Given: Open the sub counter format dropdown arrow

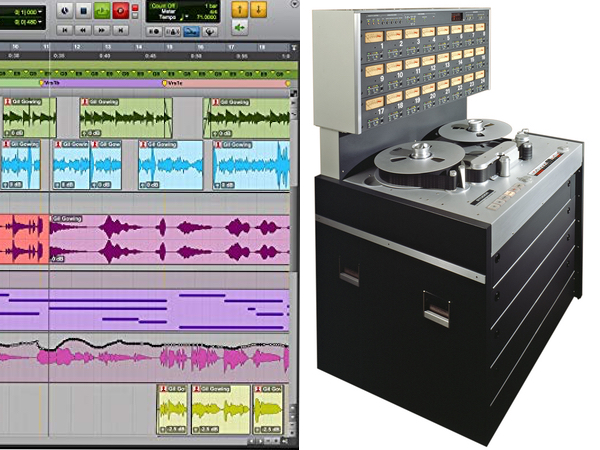Looking at the screenshot, I should pyautogui.click(x=40, y=22).
